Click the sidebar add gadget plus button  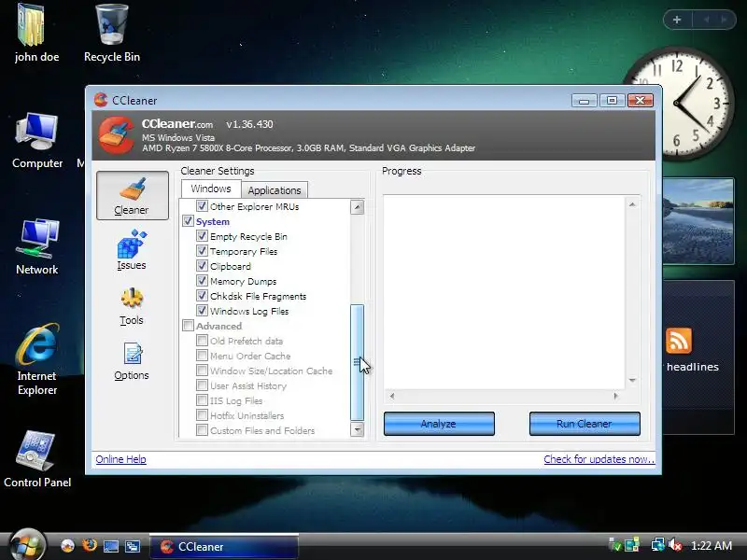(677, 20)
